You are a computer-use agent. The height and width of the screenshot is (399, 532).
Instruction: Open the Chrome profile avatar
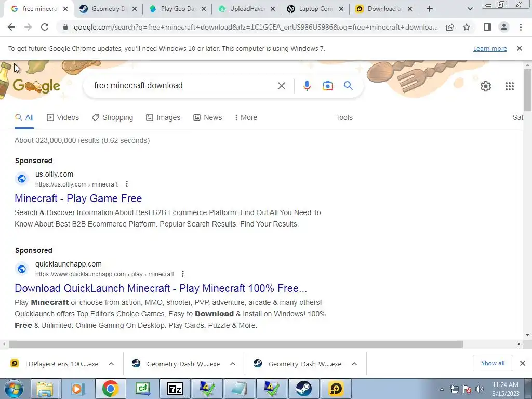coord(504,27)
